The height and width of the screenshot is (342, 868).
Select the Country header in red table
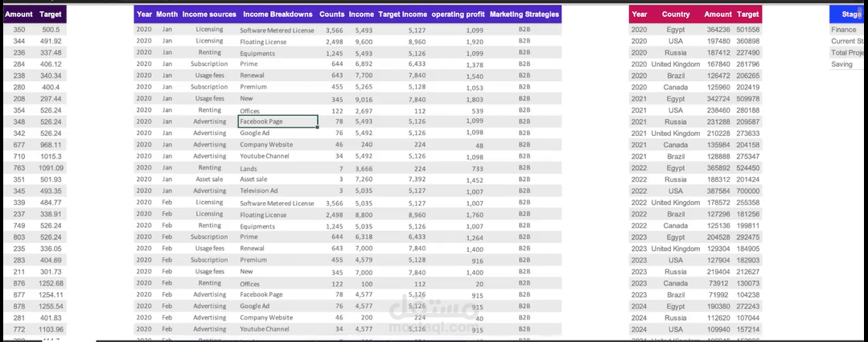[x=676, y=14]
